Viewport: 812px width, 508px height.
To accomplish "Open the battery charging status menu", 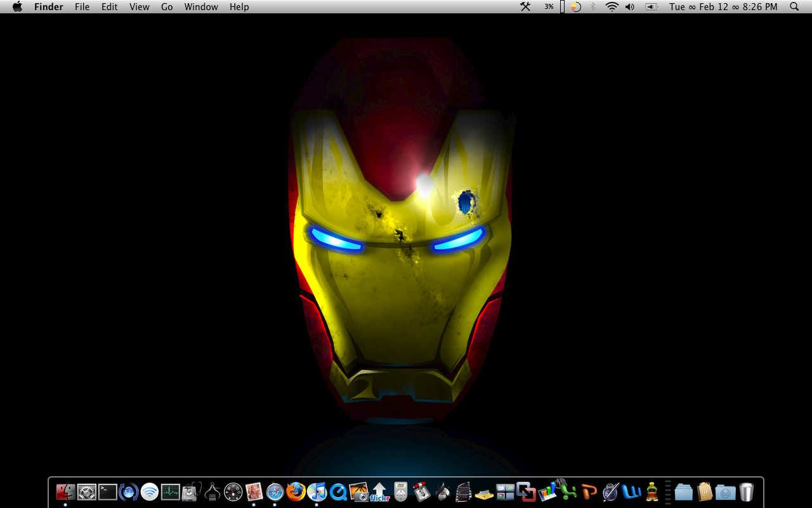I will point(652,7).
